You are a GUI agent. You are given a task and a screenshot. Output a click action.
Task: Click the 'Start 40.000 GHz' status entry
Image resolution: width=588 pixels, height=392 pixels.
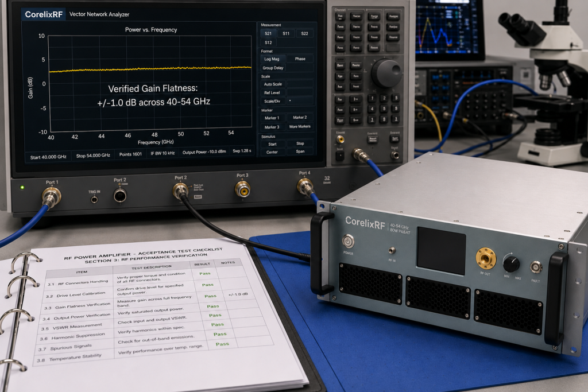pyautogui.click(x=48, y=157)
